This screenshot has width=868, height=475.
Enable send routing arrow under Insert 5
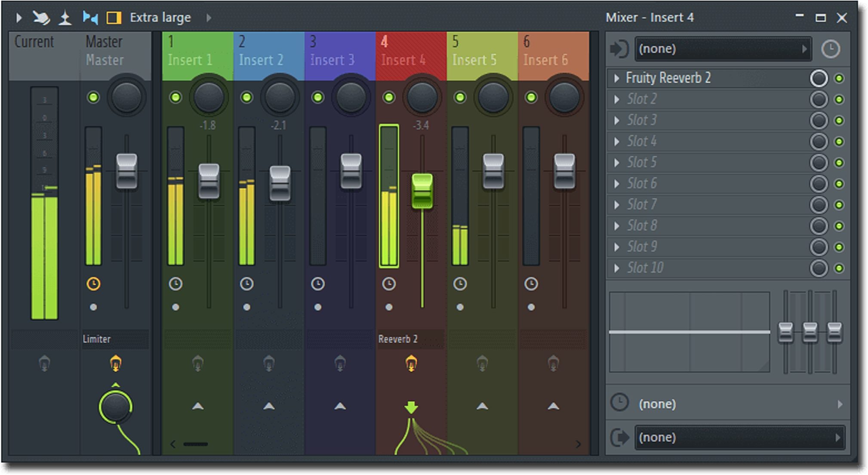tap(483, 406)
